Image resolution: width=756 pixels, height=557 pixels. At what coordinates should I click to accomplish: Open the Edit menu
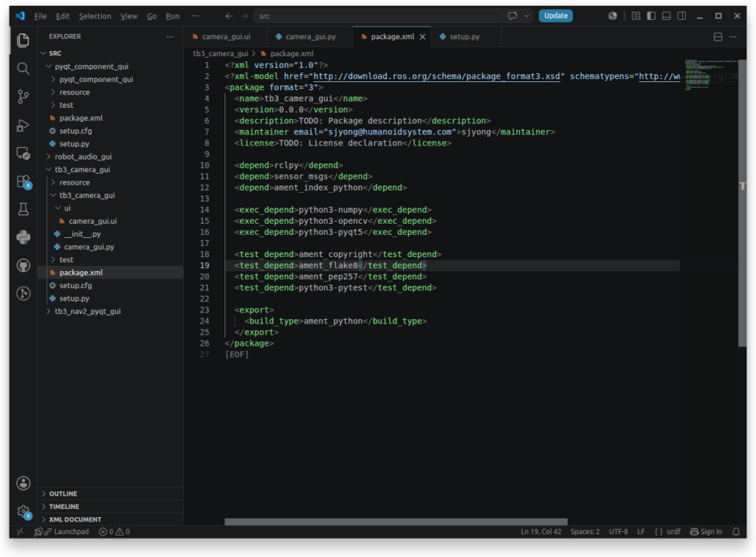(x=63, y=16)
